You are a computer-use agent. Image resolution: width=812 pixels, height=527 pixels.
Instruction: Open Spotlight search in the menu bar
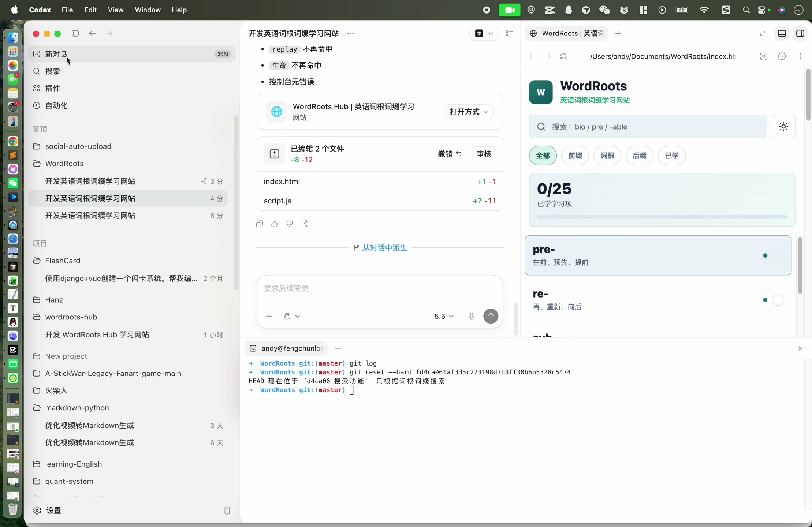point(746,10)
